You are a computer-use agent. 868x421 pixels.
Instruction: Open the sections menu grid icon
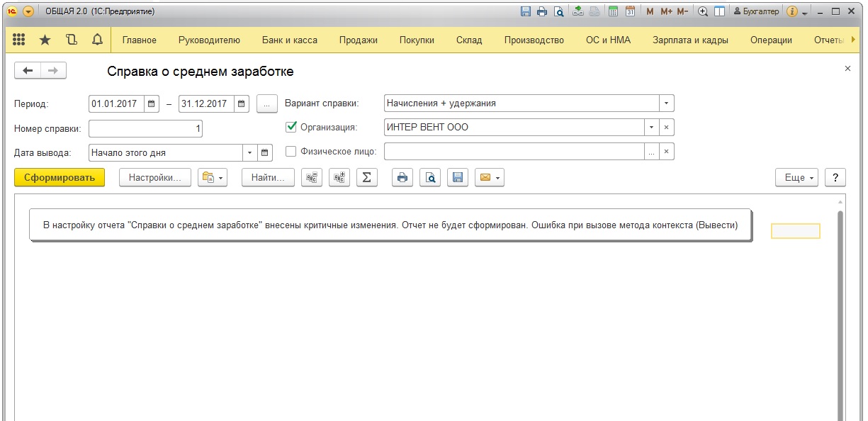coord(19,40)
